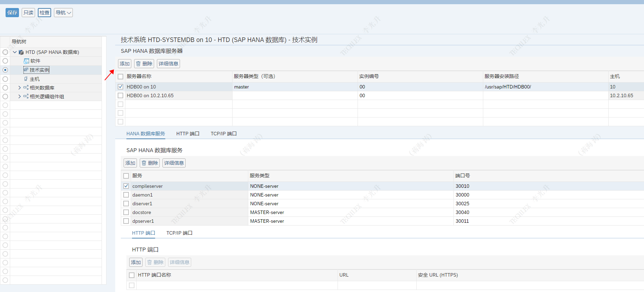Toggle the select-all checkbox beside 服务器名称
Viewport: 644px width, 292px height.
pyautogui.click(x=120, y=76)
